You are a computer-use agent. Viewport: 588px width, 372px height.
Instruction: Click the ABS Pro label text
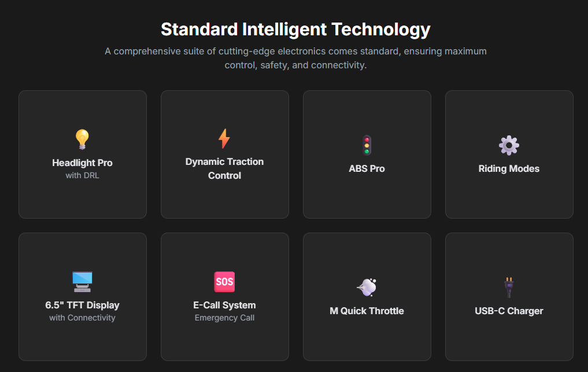367,168
